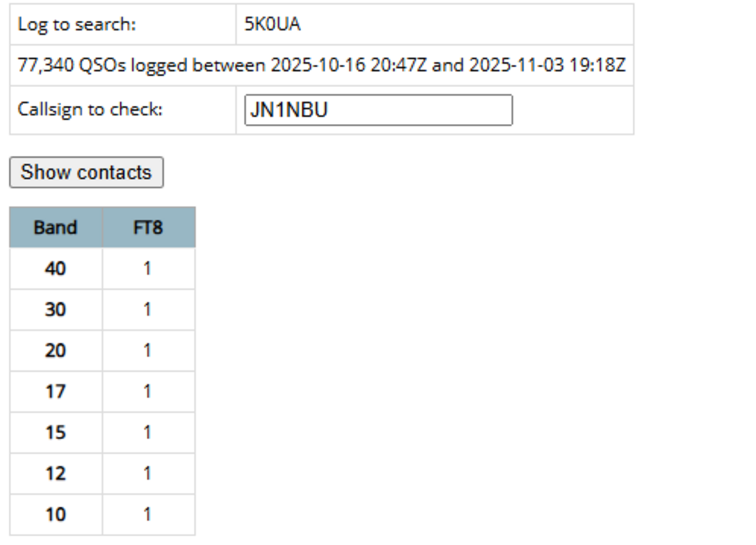
Task: Click the 77,340 QSOs logged summary text
Action: pos(321,65)
